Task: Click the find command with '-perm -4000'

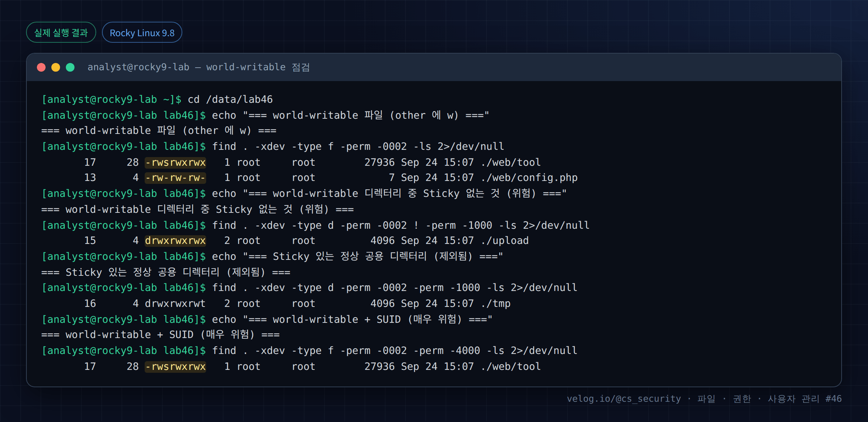Action: click(395, 351)
